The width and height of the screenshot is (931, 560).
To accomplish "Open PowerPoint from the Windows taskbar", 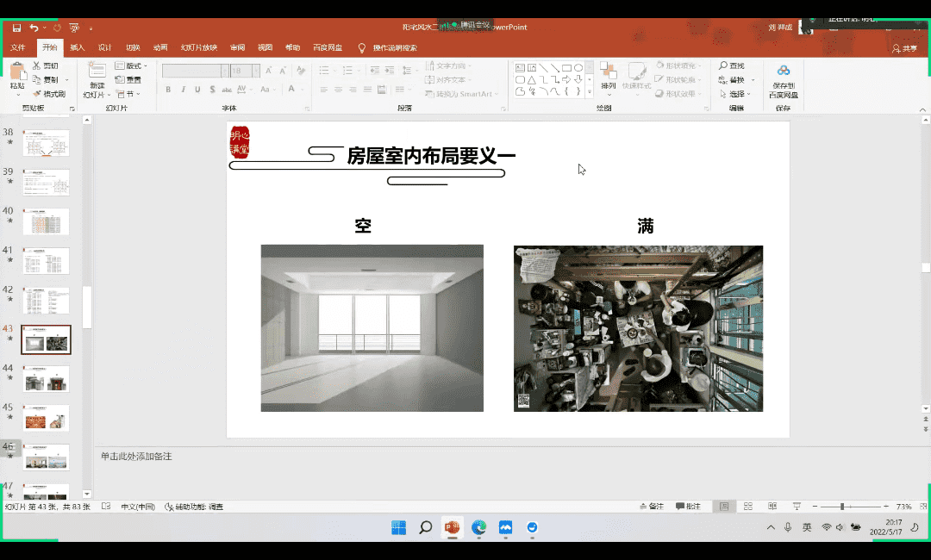I will pyautogui.click(x=452, y=527).
